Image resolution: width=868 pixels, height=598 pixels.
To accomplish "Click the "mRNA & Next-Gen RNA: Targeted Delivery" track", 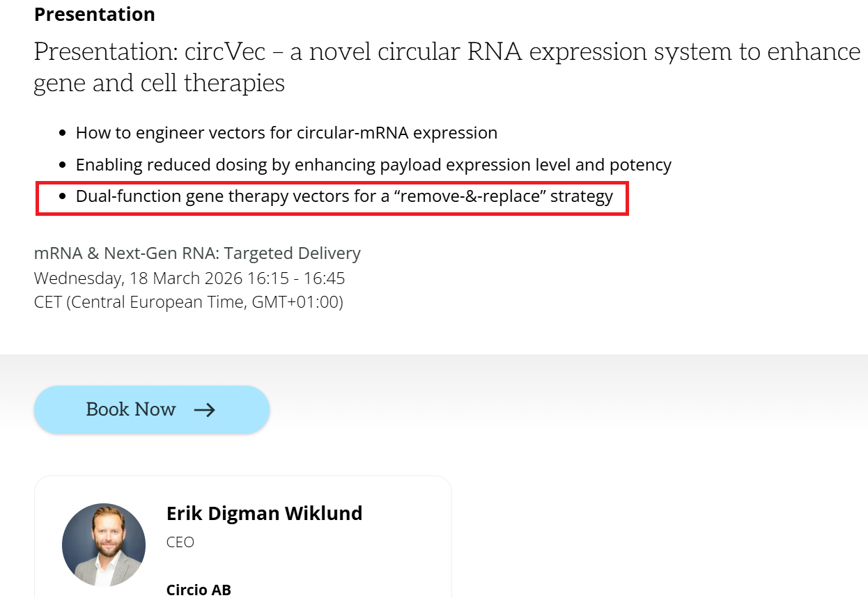I will [x=197, y=253].
